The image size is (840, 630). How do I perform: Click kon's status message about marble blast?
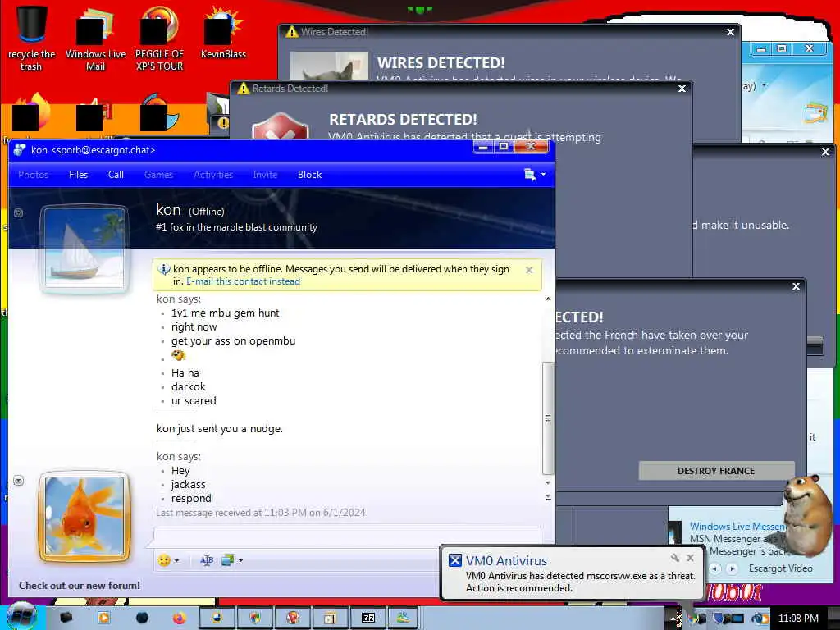click(x=236, y=227)
